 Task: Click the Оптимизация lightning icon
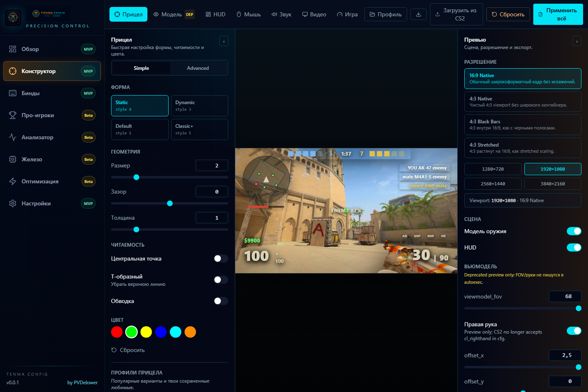(x=13, y=181)
